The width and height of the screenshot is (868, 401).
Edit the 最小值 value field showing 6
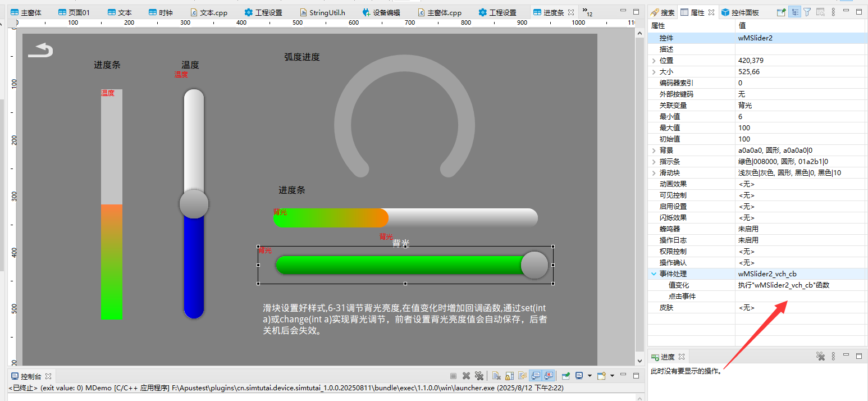(x=800, y=116)
